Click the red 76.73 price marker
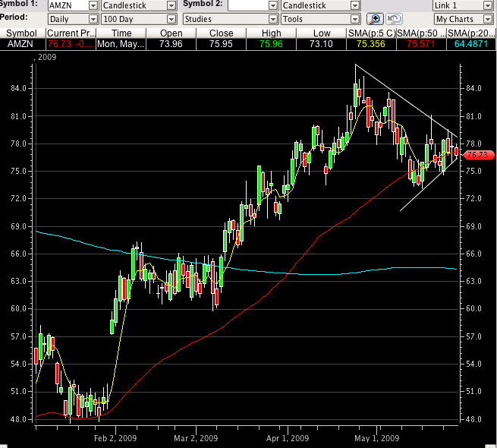Screen dimensions: 497x448 point(477,154)
